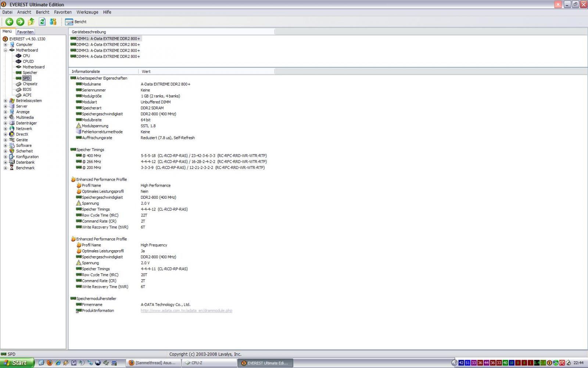Viewport: 588px width, 368px height.
Task: Select the Speicher memory icon in tree
Action: click(x=18, y=72)
